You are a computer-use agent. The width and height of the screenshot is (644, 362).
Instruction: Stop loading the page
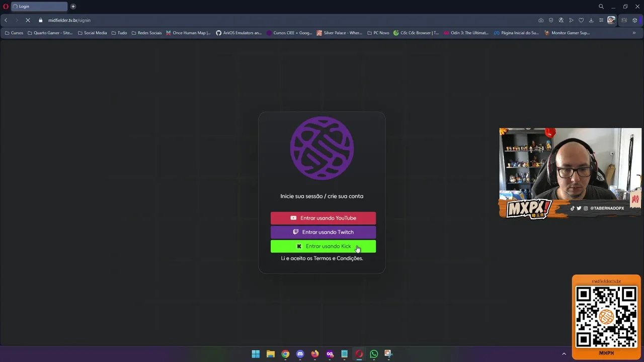tap(28, 20)
